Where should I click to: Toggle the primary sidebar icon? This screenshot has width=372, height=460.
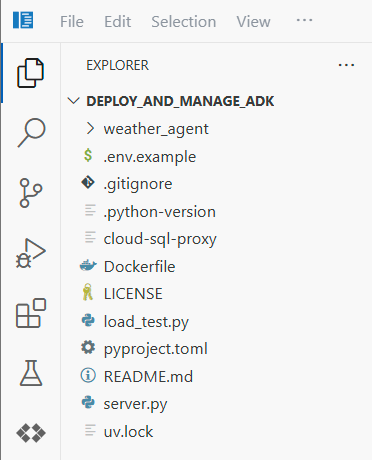(23, 20)
